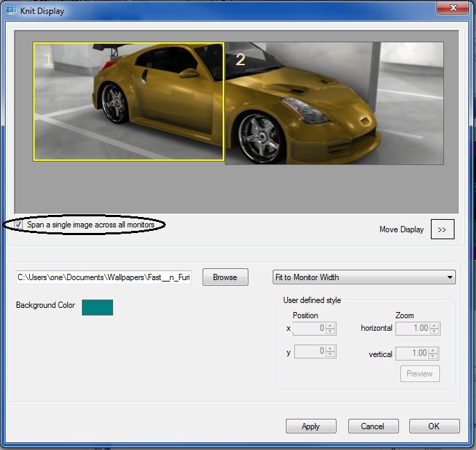This screenshot has width=476, height=450.
Task: Click the horizontal Zoom value field
Action: coord(412,329)
